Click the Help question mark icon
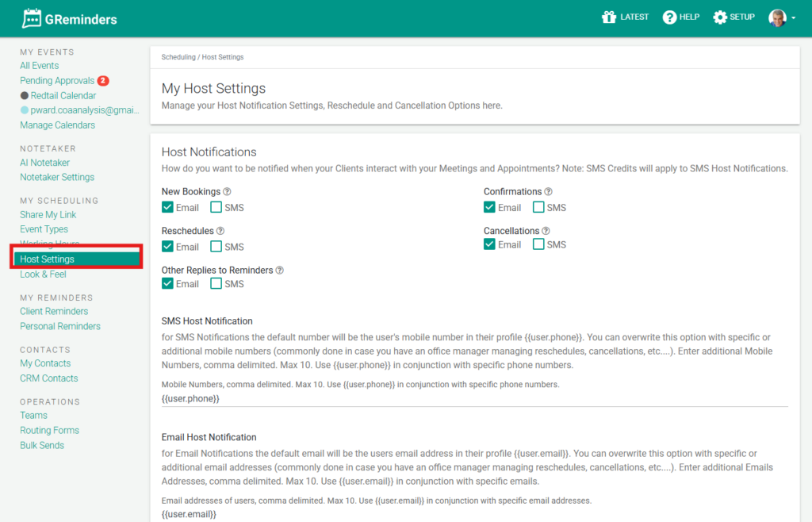 (670, 17)
